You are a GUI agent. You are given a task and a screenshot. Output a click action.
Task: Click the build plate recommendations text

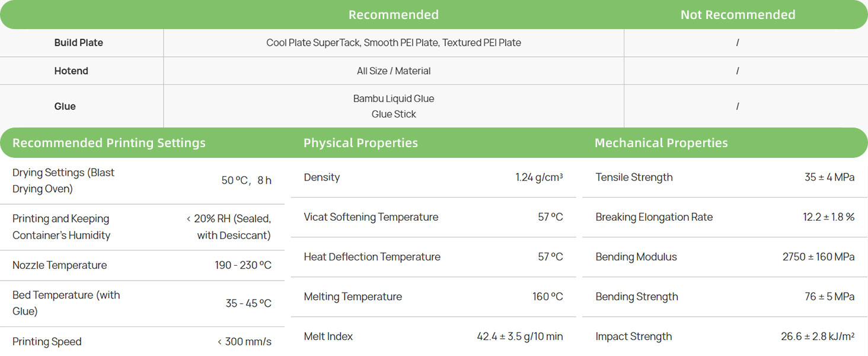(x=394, y=43)
